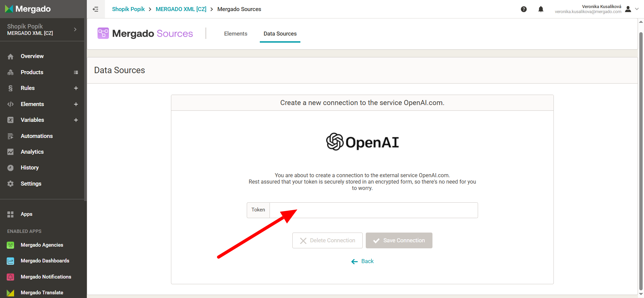
Task: Open Apps in the sidebar
Action: [x=26, y=214]
